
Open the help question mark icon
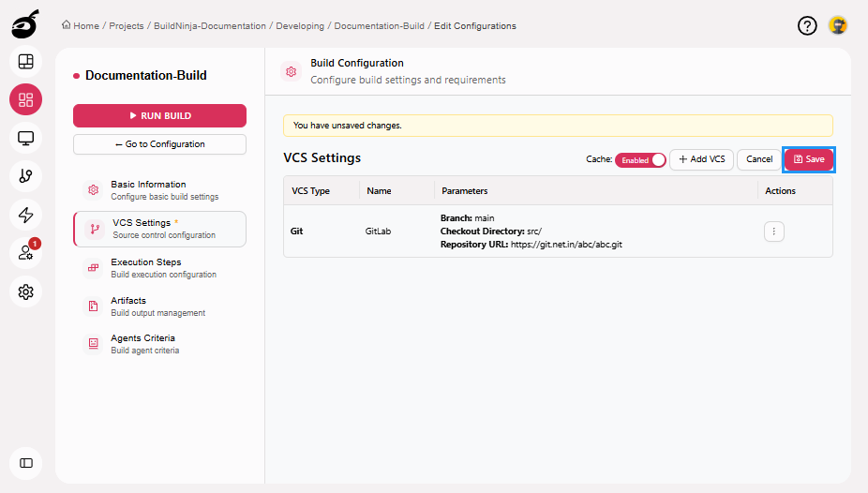click(807, 25)
